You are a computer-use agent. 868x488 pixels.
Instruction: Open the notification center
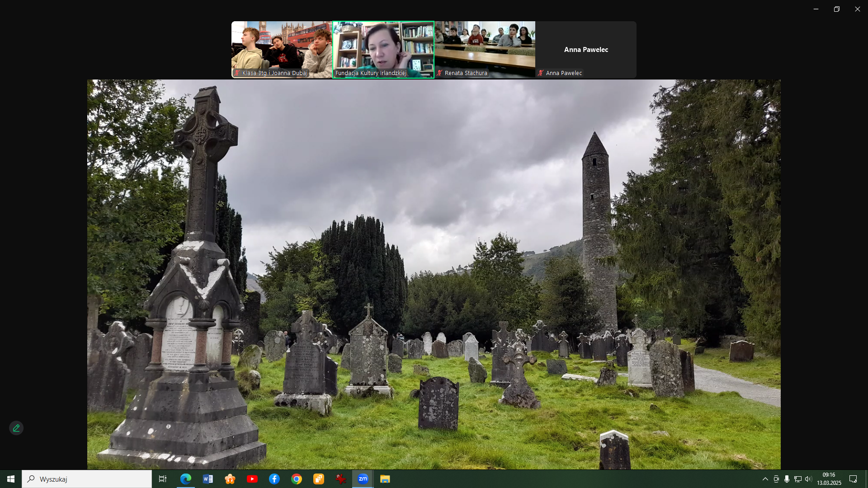pyautogui.click(x=853, y=479)
